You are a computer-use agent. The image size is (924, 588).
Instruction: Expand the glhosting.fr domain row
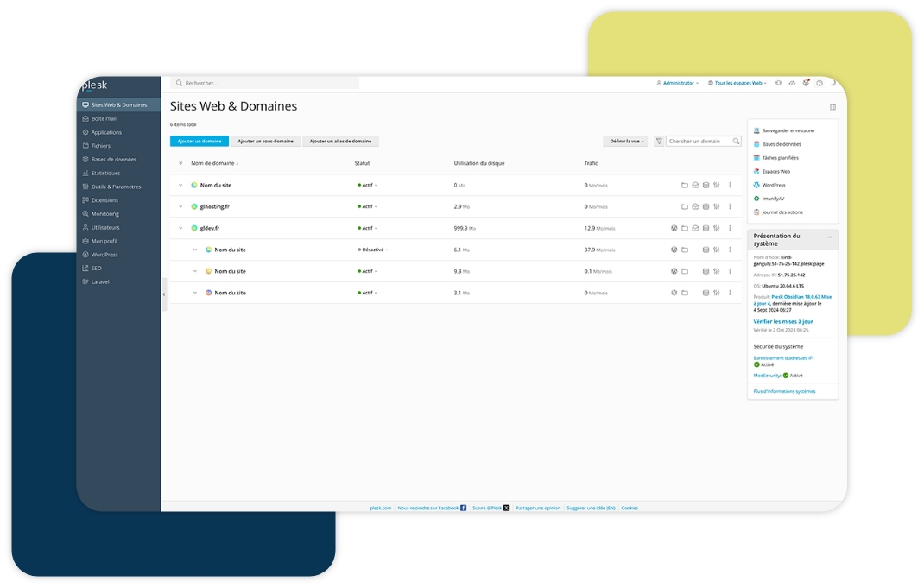pos(181,206)
